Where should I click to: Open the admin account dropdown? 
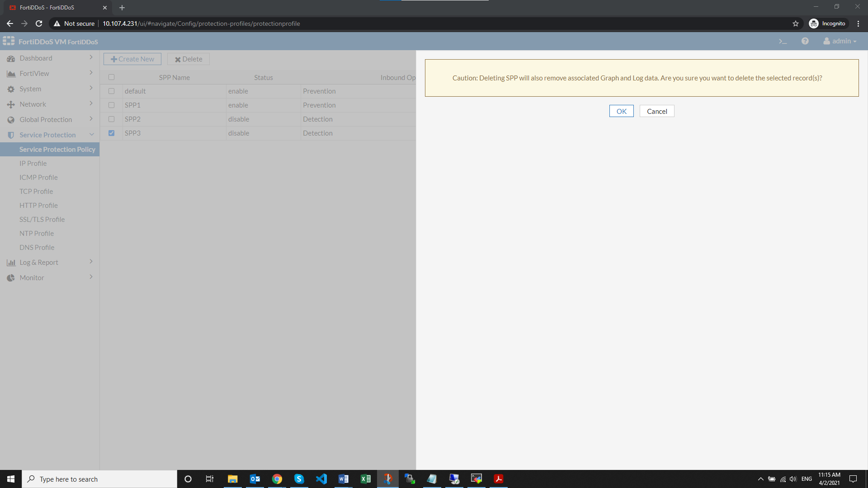point(839,41)
